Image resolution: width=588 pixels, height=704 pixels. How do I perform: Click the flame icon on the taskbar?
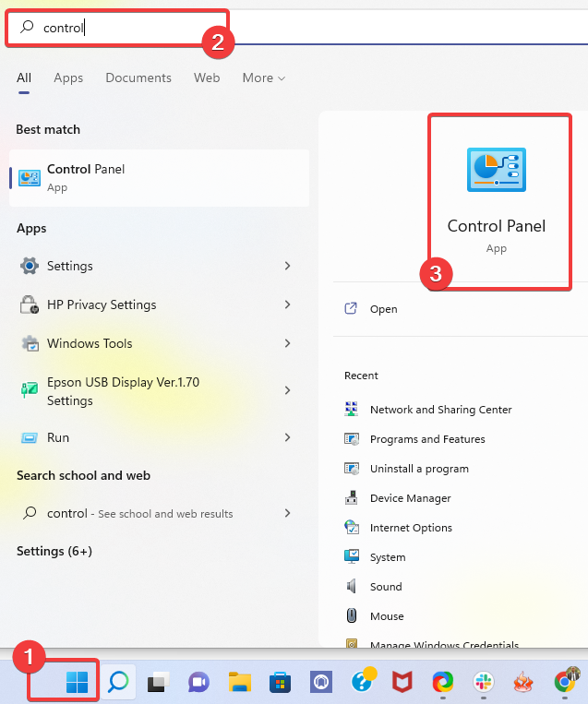(523, 683)
